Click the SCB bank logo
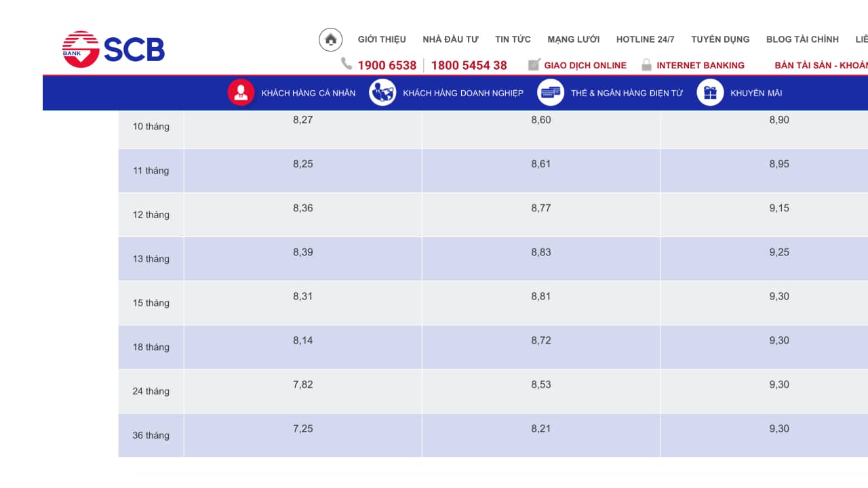The image size is (868, 488). (113, 49)
